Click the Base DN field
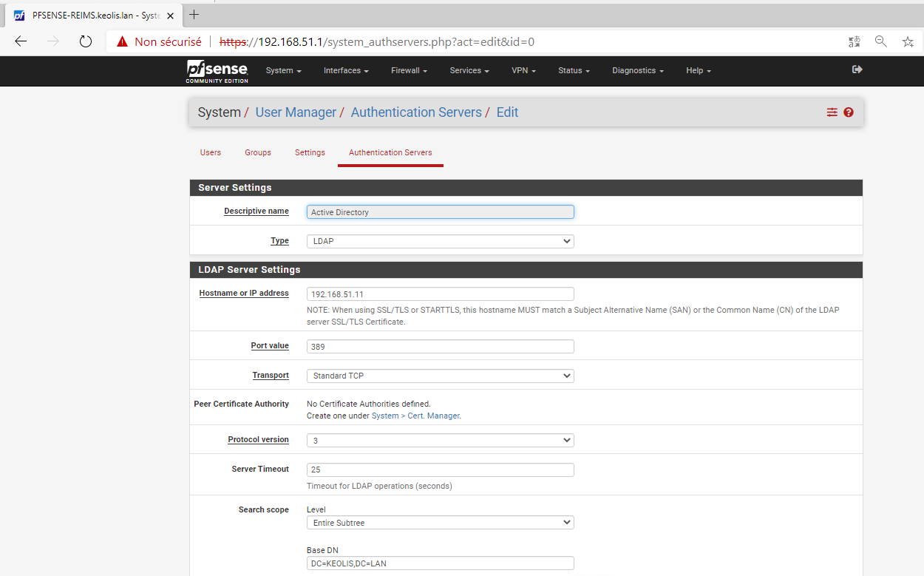924x576 pixels. 441,563
